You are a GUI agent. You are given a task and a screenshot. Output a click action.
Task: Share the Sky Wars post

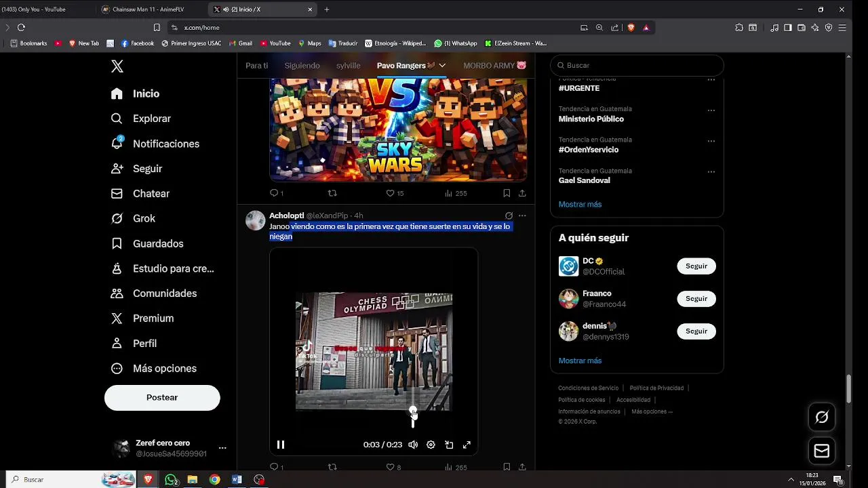pos(522,193)
